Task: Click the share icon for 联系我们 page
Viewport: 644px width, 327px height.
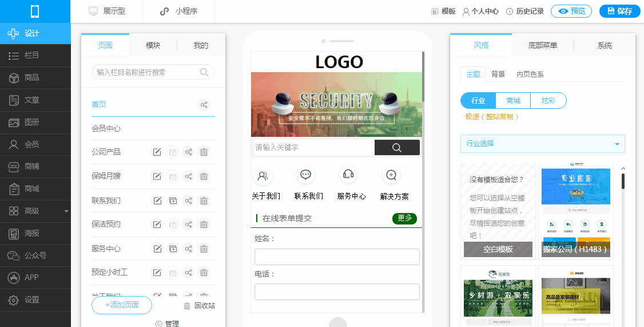Action: pos(188,201)
